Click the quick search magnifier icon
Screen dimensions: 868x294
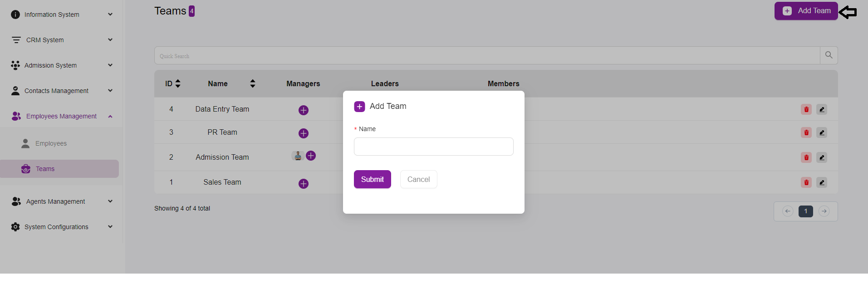pyautogui.click(x=829, y=55)
